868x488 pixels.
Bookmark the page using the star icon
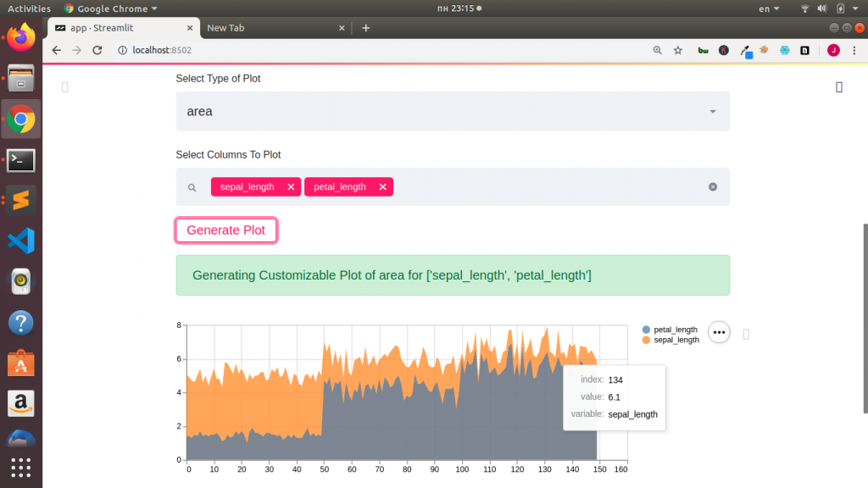click(x=677, y=50)
